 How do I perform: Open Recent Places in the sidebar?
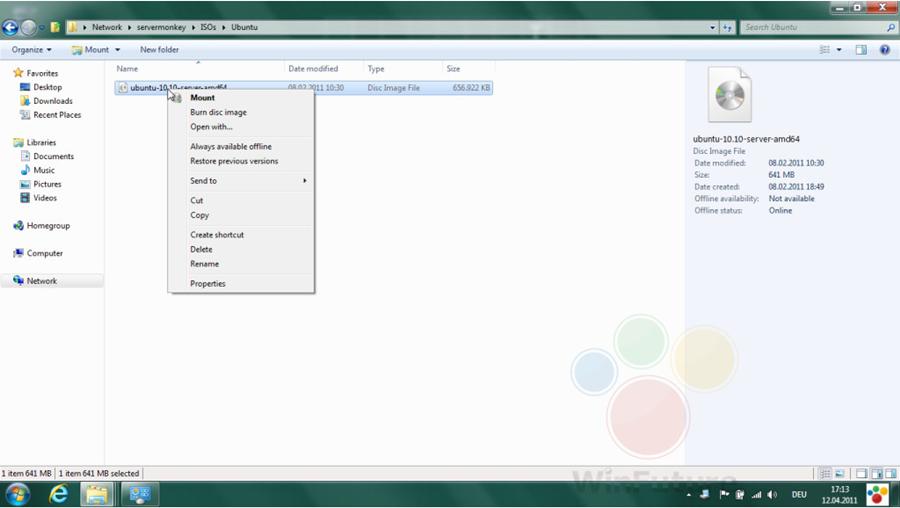(57, 115)
